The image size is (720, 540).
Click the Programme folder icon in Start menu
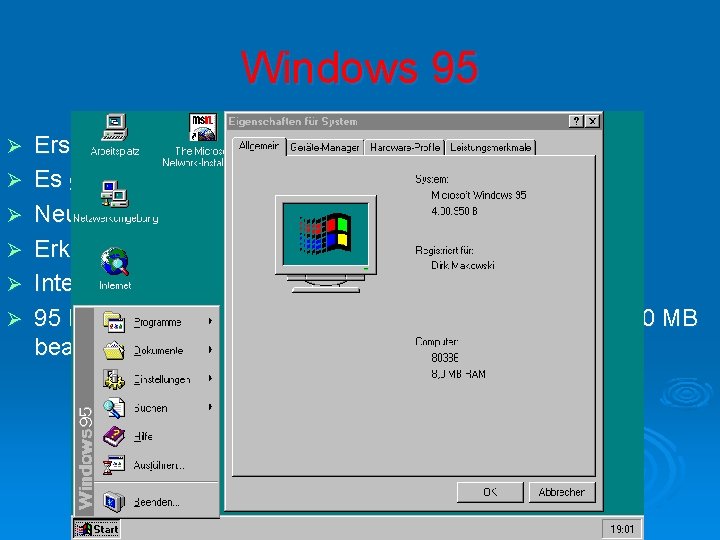pyautogui.click(x=113, y=322)
